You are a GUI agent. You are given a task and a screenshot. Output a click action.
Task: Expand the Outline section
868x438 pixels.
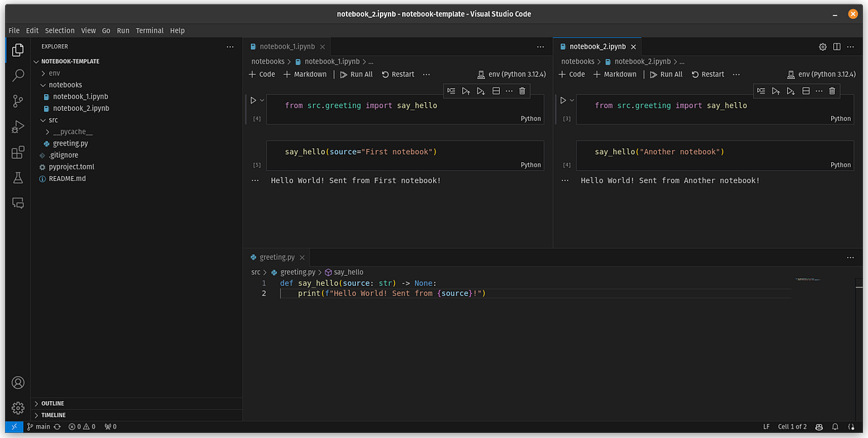tap(51, 403)
